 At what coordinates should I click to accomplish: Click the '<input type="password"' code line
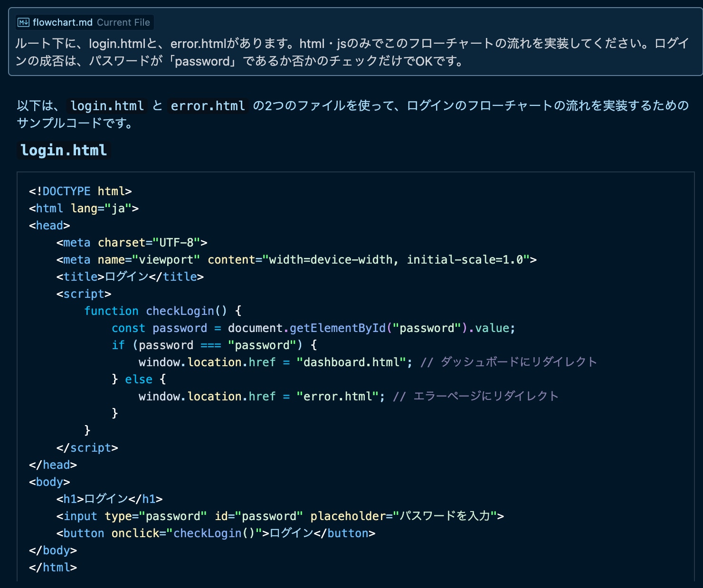point(280,516)
